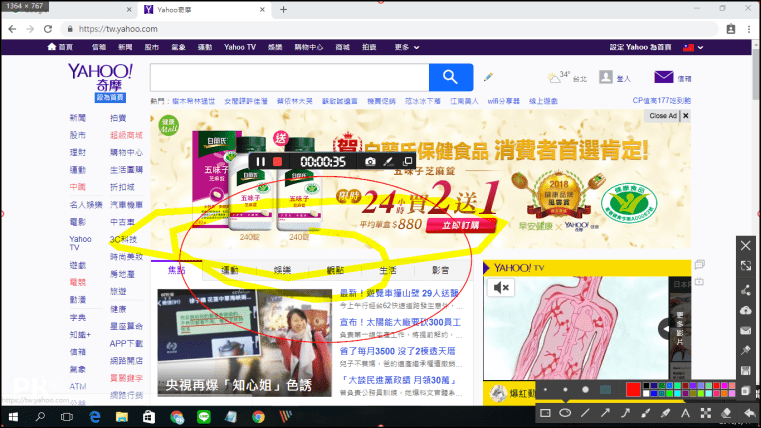Screen dimensions: 761x428
Task: Pause the screen recording
Action: point(261,162)
